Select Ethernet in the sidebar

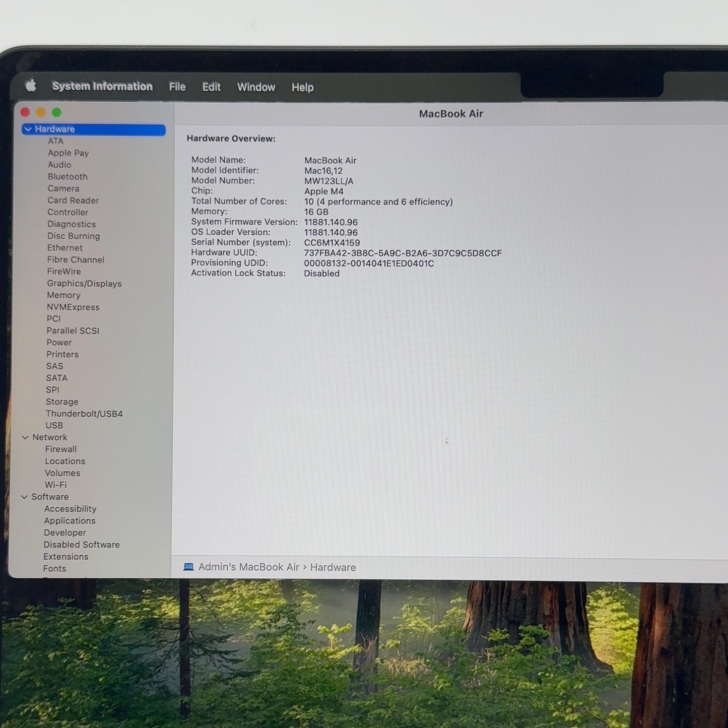[65, 248]
